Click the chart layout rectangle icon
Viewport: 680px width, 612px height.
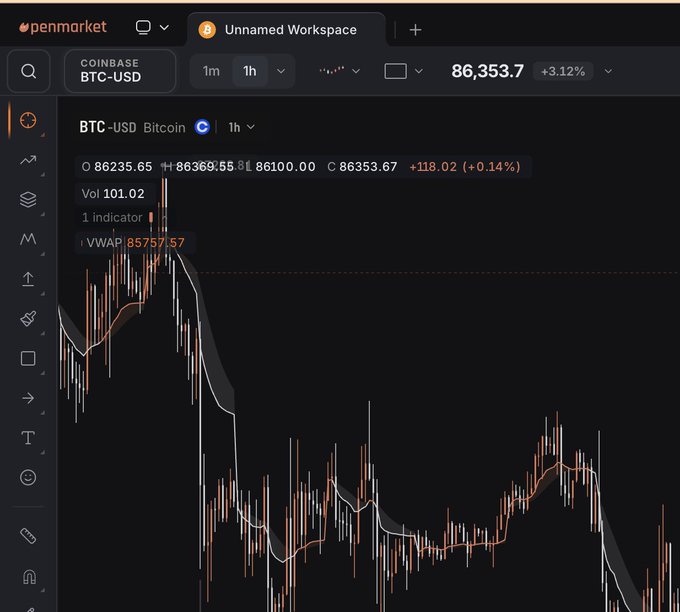point(396,71)
